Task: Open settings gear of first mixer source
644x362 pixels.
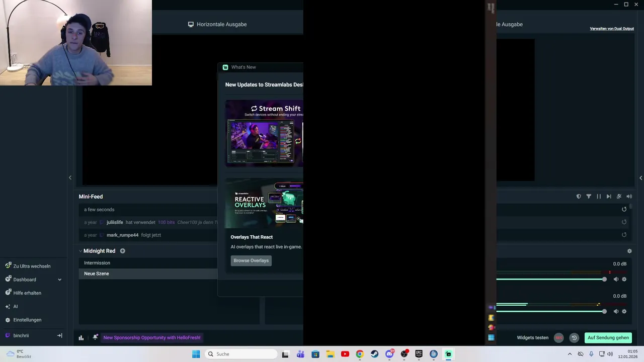Action: point(624,279)
